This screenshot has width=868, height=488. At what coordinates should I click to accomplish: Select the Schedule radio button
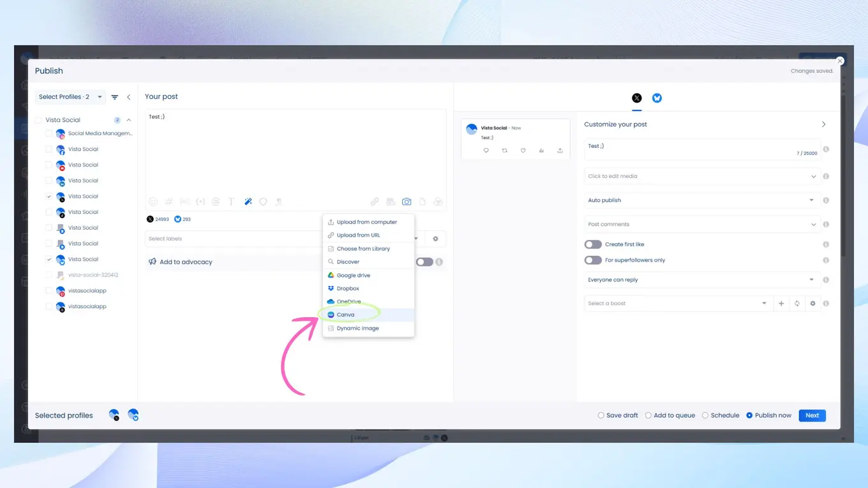click(x=705, y=415)
